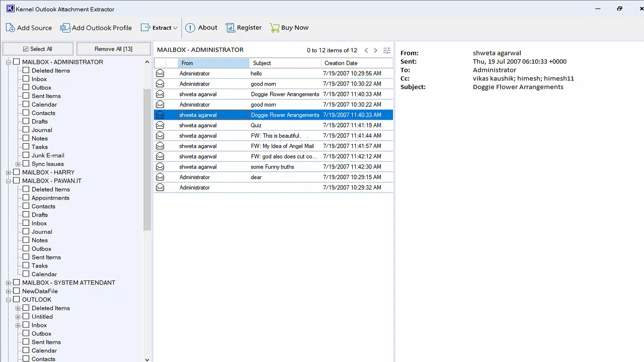
Task: Collapse the MAILBOX - PAWAN.IT tree node
Action: click(9, 181)
